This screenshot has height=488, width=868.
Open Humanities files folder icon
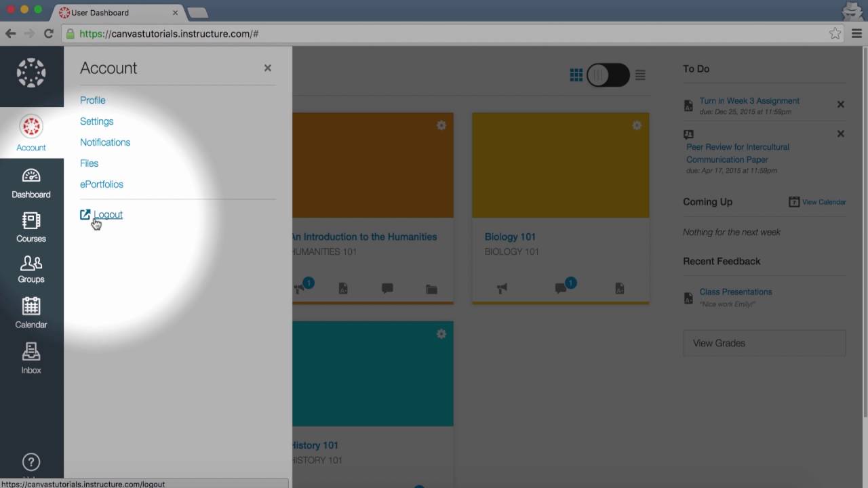coord(431,289)
